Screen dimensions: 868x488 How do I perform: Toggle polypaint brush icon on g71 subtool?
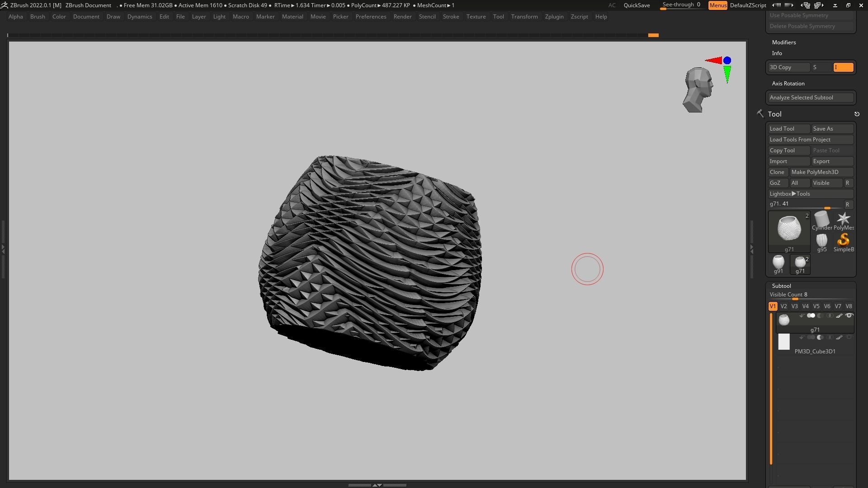[x=839, y=316]
